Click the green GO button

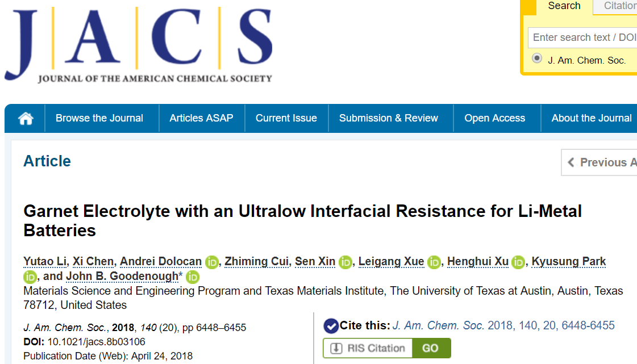pos(431,348)
